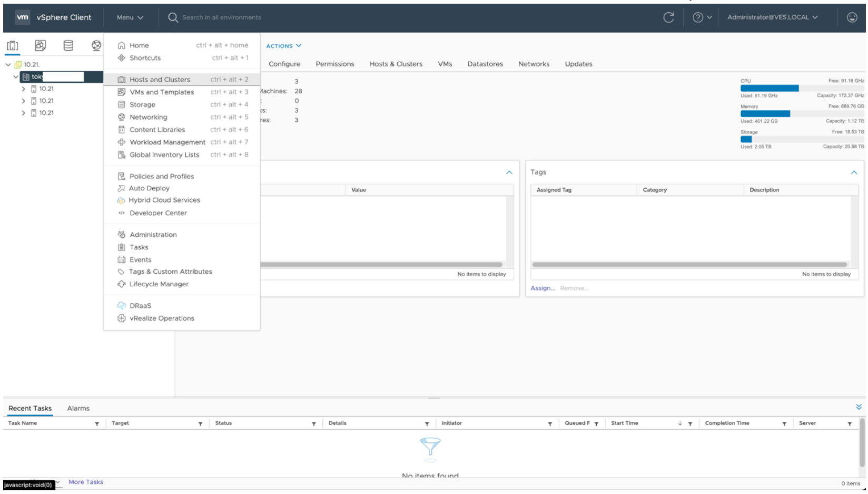The height and width of the screenshot is (494, 868).
Task: Switch to the Alarms tab
Action: click(78, 408)
